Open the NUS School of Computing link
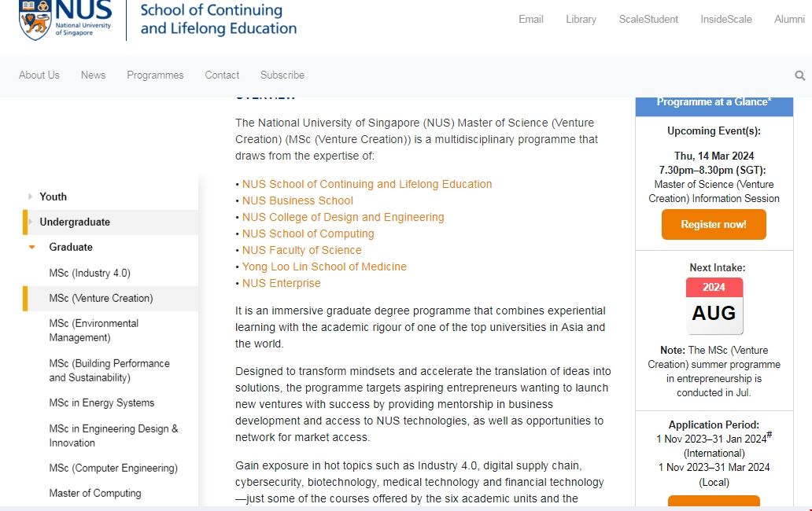Image resolution: width=812 pixels, height=511 pixels. coord(308,233)
